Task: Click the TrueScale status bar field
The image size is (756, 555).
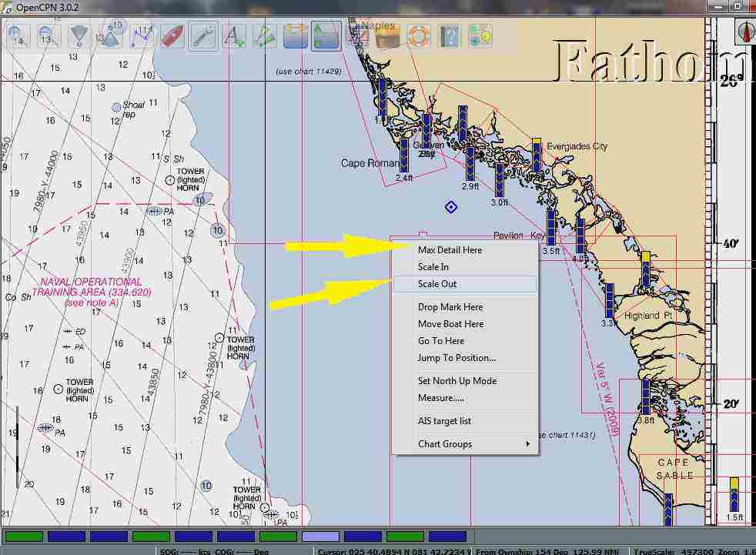Action: pyautogui.click(x=694, y=551)
